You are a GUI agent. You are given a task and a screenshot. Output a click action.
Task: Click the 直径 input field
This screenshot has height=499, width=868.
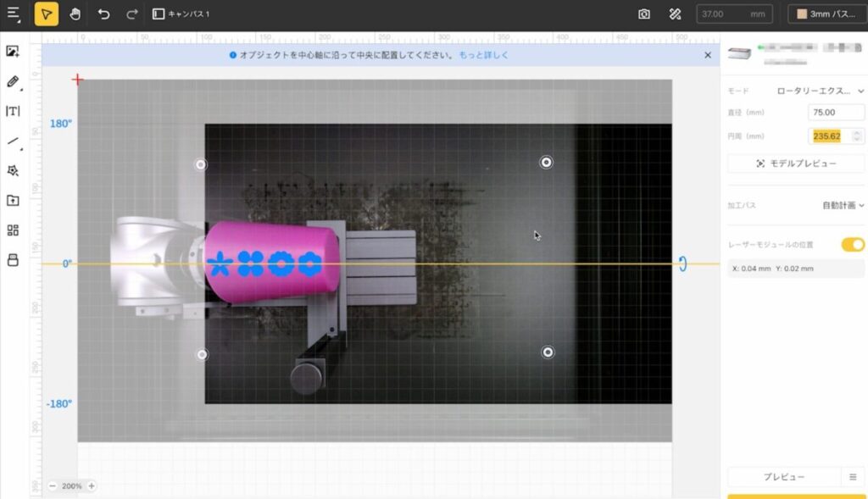click(x=835, y=113)
